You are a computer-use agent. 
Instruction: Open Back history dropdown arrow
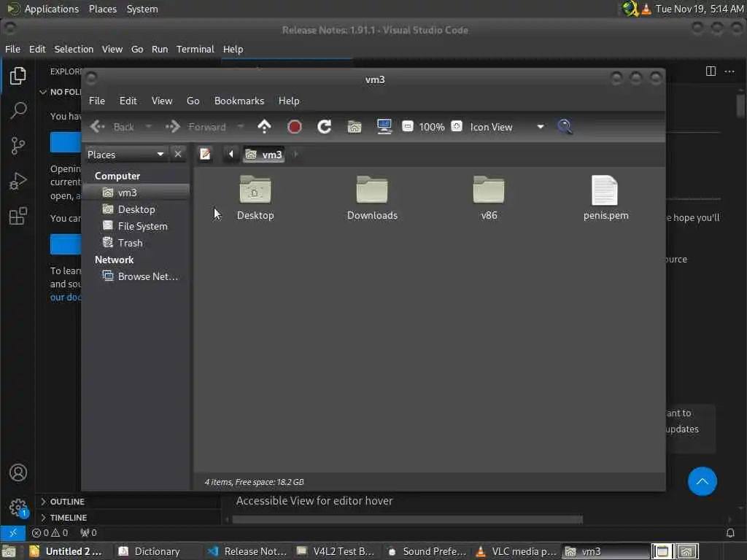tap(148, 127)
